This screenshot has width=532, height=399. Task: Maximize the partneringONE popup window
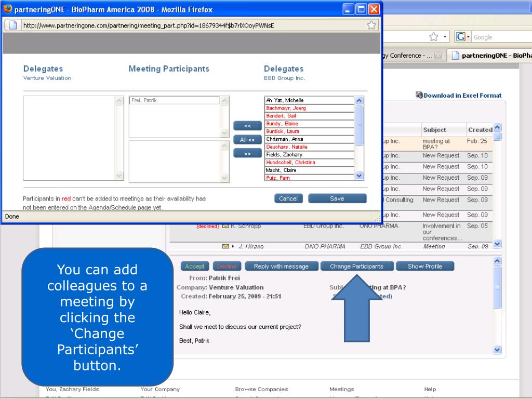click(361, 9)
